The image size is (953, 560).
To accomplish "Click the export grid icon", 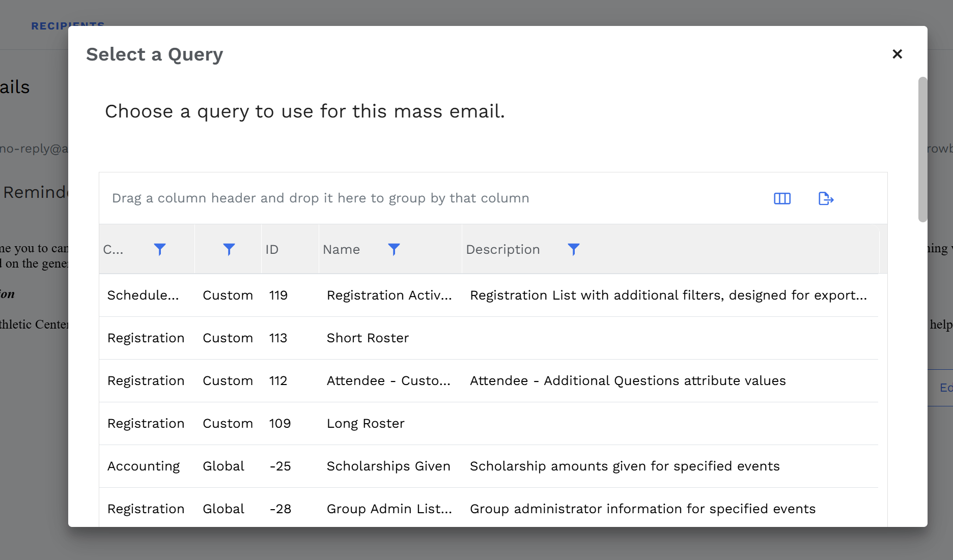I will 826,198.
